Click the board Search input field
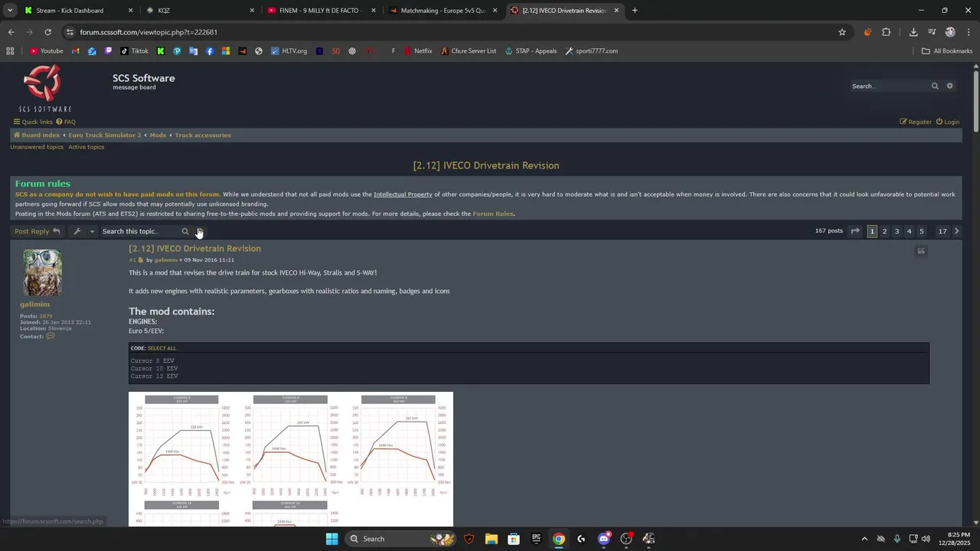Image resolution: width=980 pixels, height=551 pixels. 889,86
